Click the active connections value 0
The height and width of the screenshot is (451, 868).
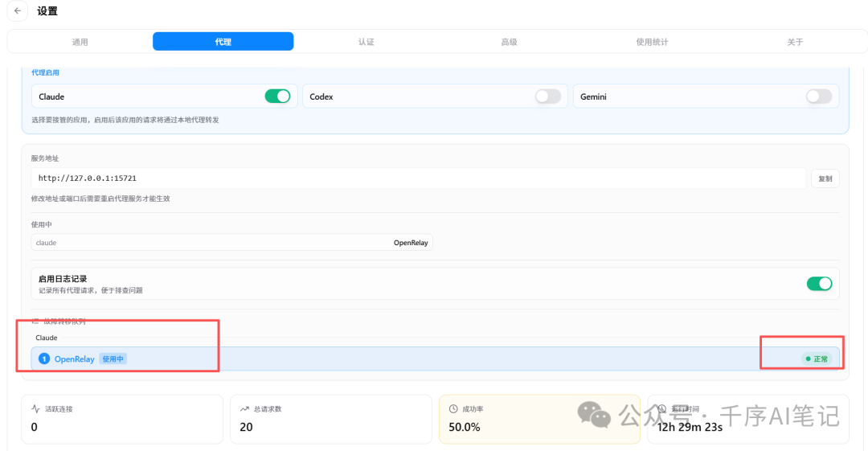[35, 427]
